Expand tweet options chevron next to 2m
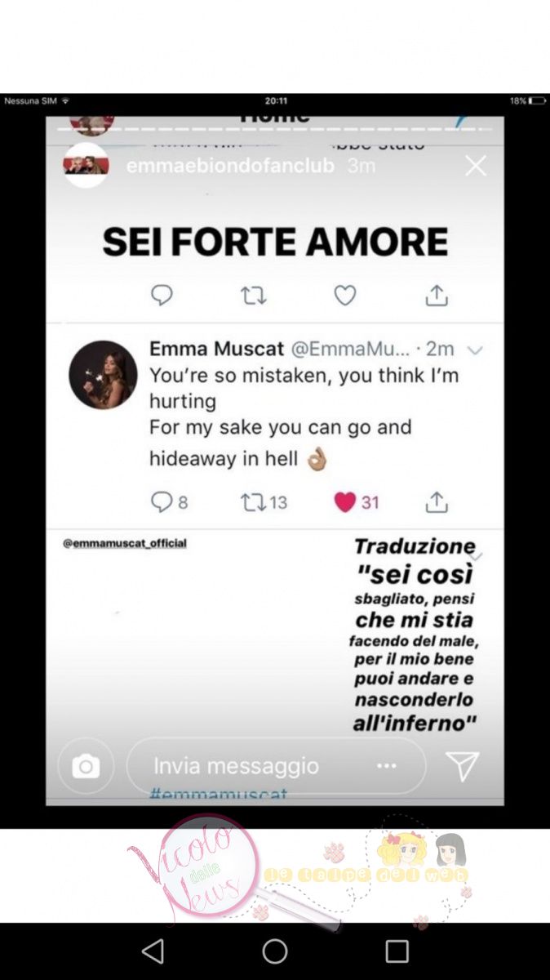The image size is (550, 980). point(475,350)
